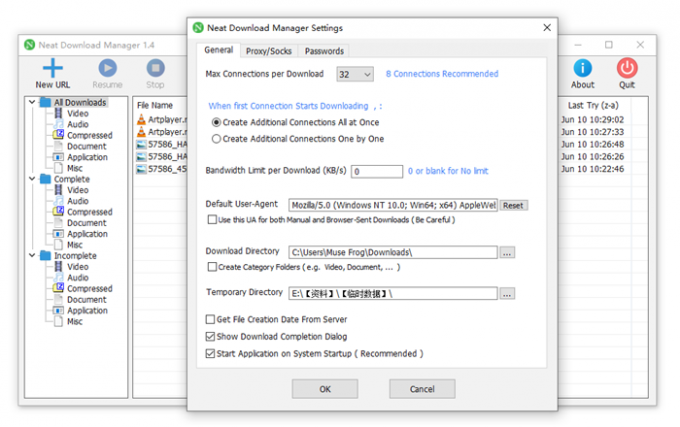Select Compressed under Incomplete
Screen dimensions: 680x427
pos(89,289)
